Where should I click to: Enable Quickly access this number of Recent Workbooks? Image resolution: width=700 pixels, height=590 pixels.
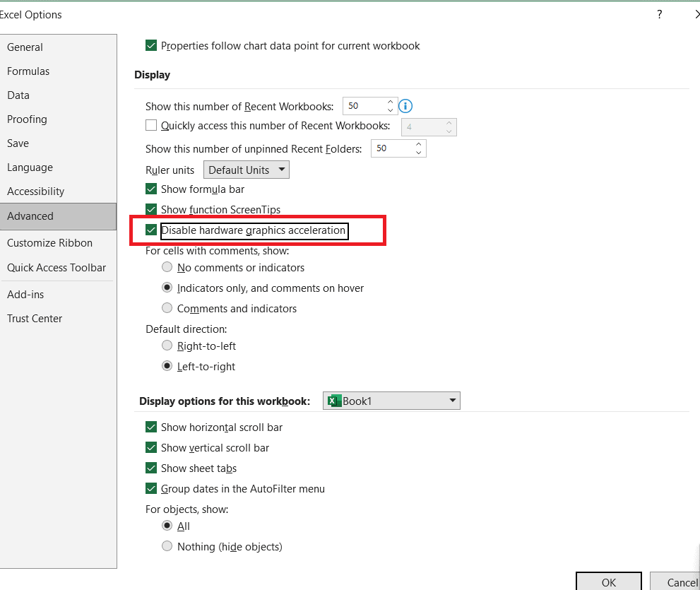(151, 125)
